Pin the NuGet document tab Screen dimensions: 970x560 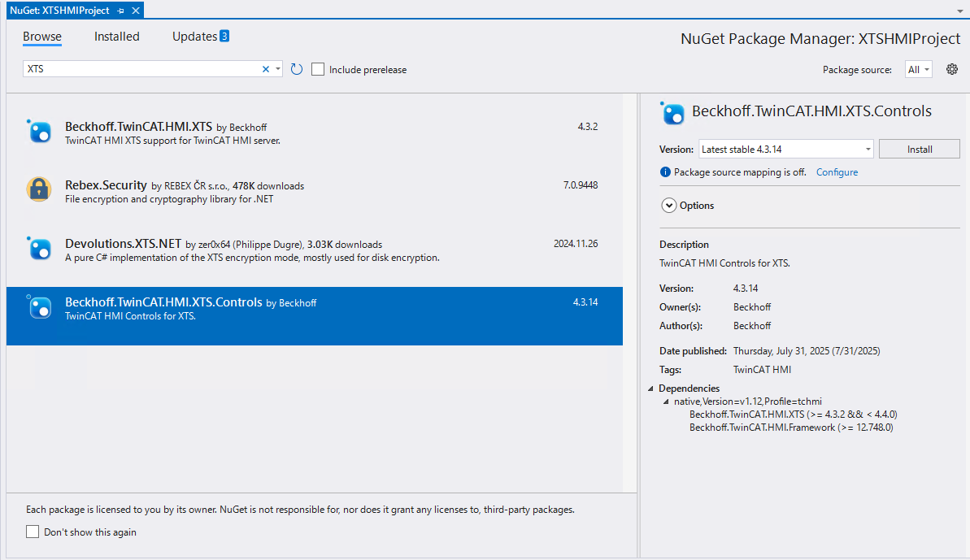[120, 11]
